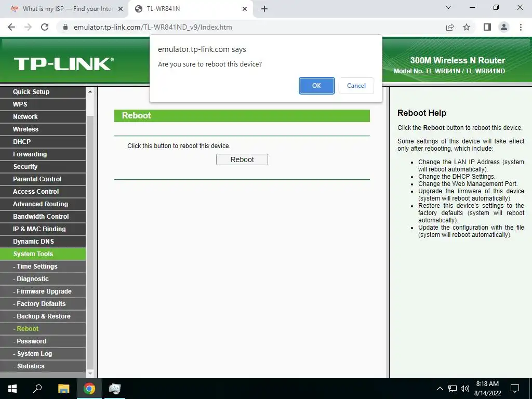This screenshot has width=532, height=399.
Task: Select IP & MAC Binding
Action: (x=43, y=229)
